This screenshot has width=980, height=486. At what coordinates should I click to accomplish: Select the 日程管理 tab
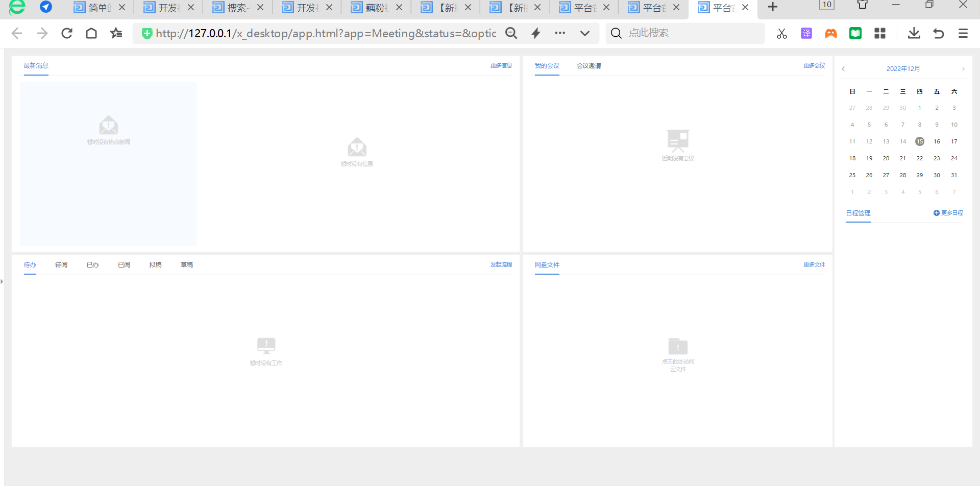859,213
